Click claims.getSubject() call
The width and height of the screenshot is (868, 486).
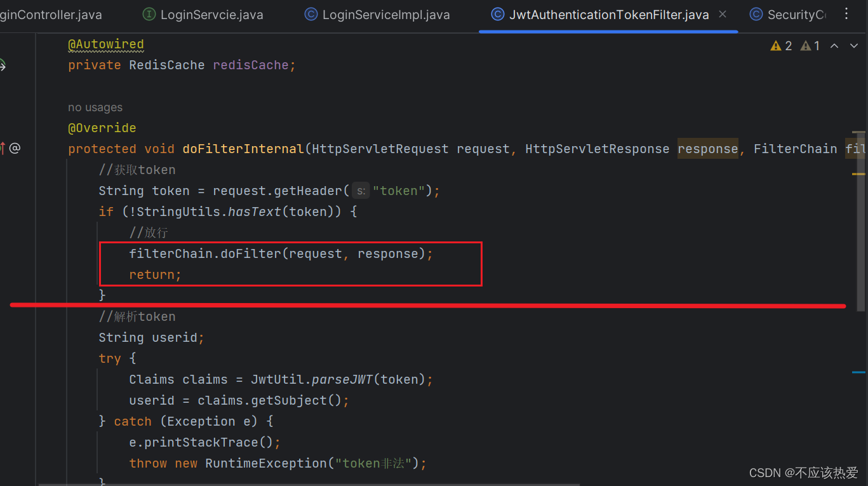pos(270,400)
